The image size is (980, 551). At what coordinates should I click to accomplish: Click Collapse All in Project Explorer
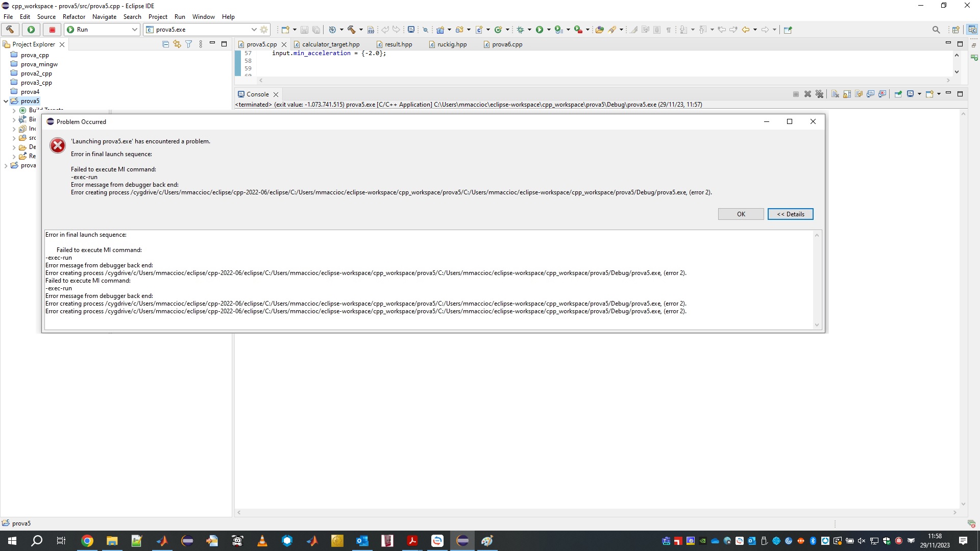point(165,44)
